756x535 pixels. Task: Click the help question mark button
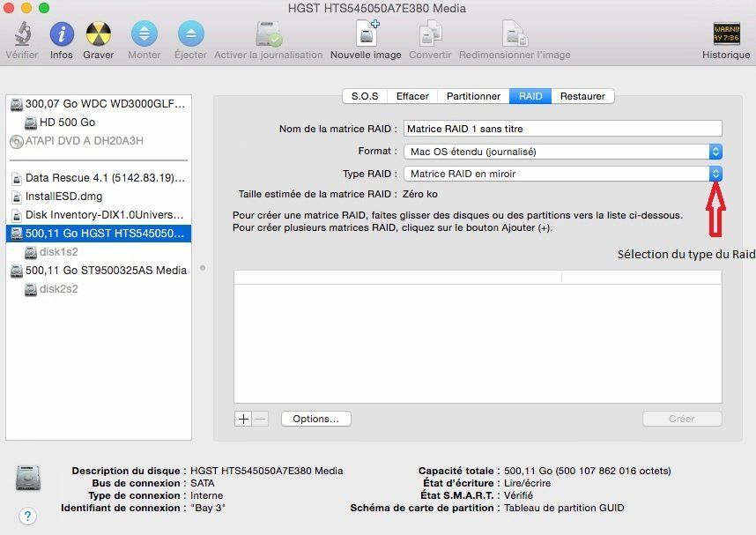click(26, 516)
